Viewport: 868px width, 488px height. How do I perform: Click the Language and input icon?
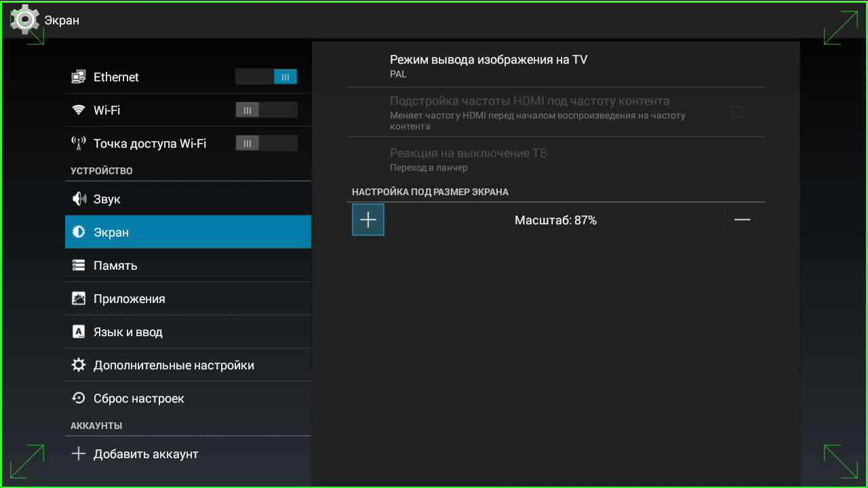pos(79,332)
